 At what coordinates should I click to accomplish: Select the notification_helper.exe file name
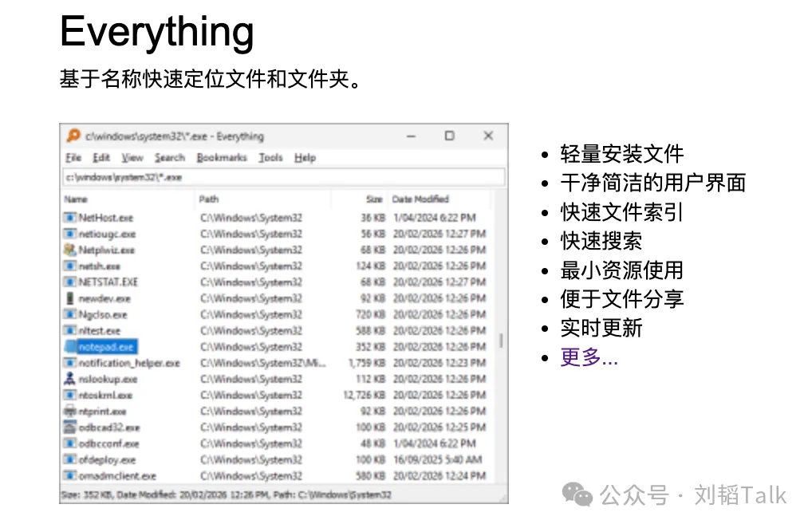point(129,363)
